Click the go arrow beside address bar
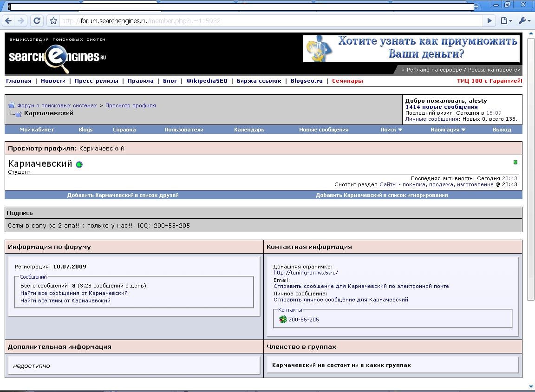The width and height of the screenshot is (535, 392). [x=489, y=21]
